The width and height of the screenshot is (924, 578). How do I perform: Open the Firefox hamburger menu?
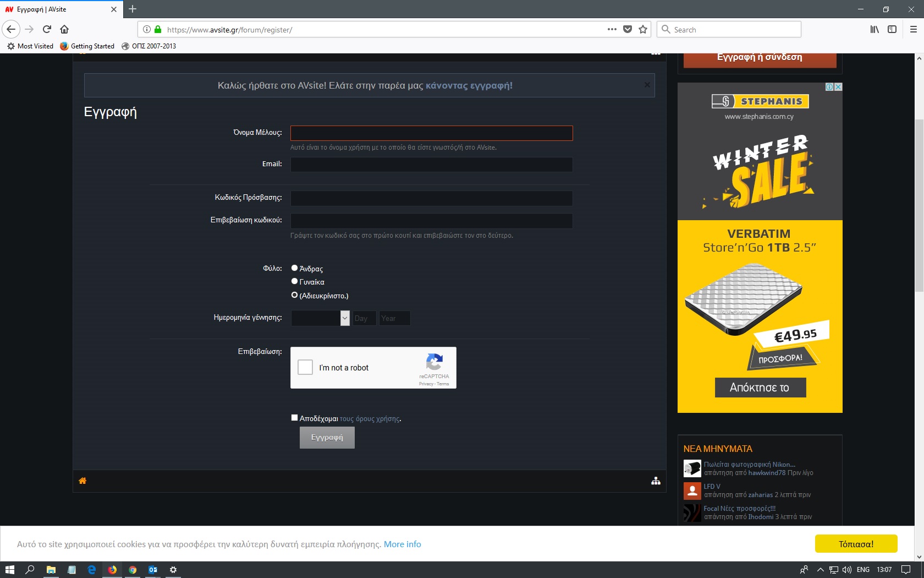coord(913,30)
